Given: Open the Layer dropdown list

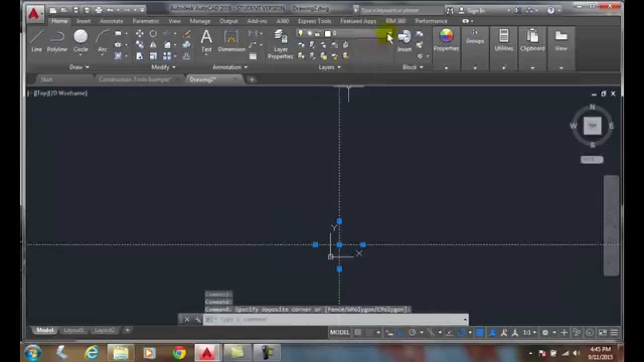Looking at the screenshot, I should point(390,34).
